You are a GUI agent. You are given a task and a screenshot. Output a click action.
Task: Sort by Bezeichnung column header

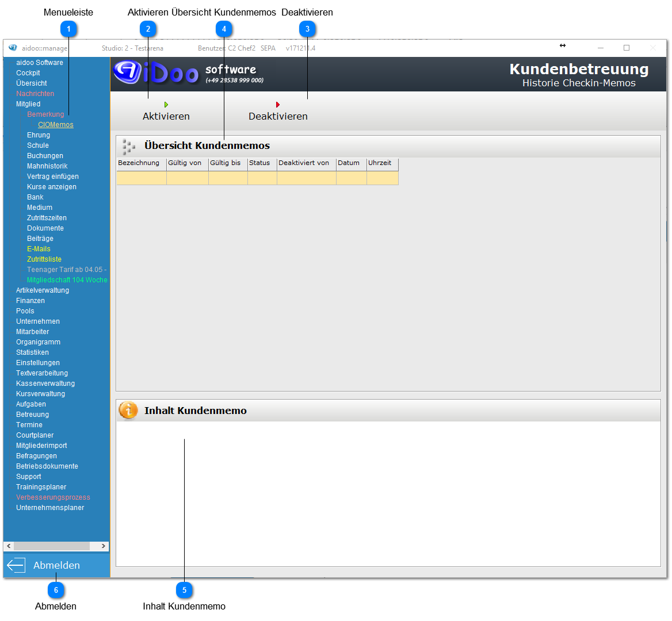pyautogui.click(x=142, y=163)
